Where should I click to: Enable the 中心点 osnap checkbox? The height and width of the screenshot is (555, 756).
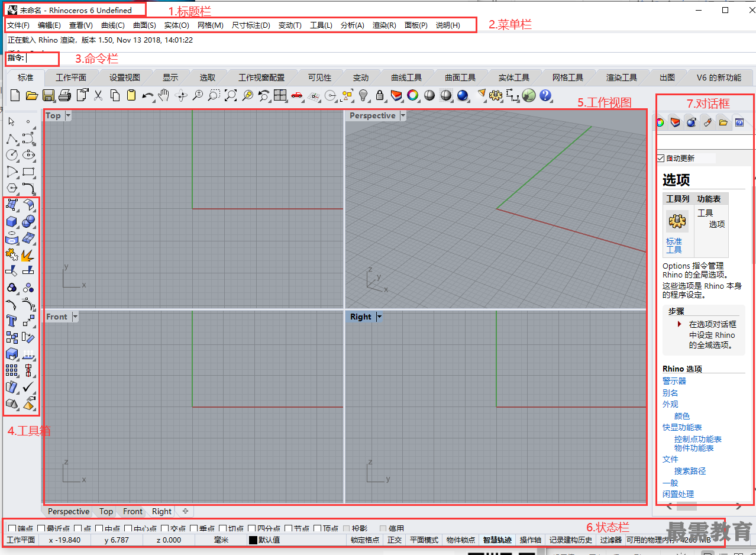coord(128,528)
